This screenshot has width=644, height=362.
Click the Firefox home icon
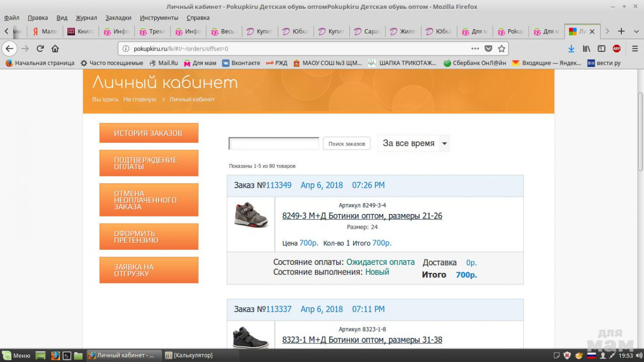point(55,49)
